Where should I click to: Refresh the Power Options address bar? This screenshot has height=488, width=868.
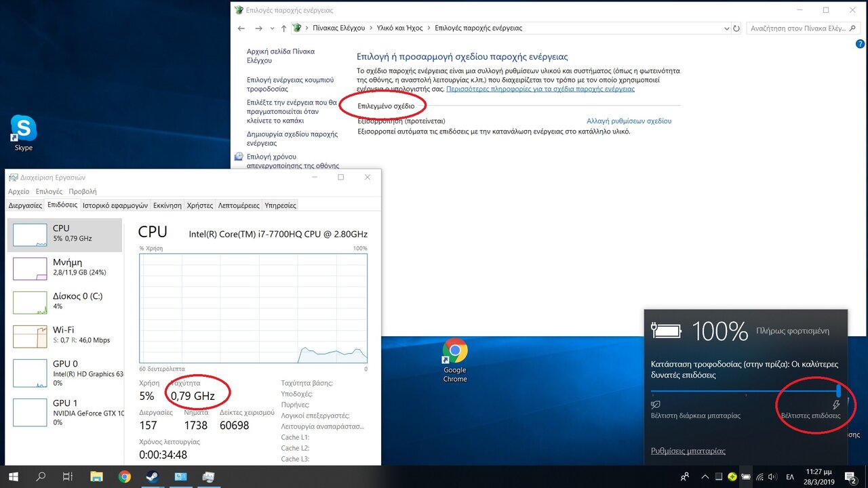(x=736, y=28)
